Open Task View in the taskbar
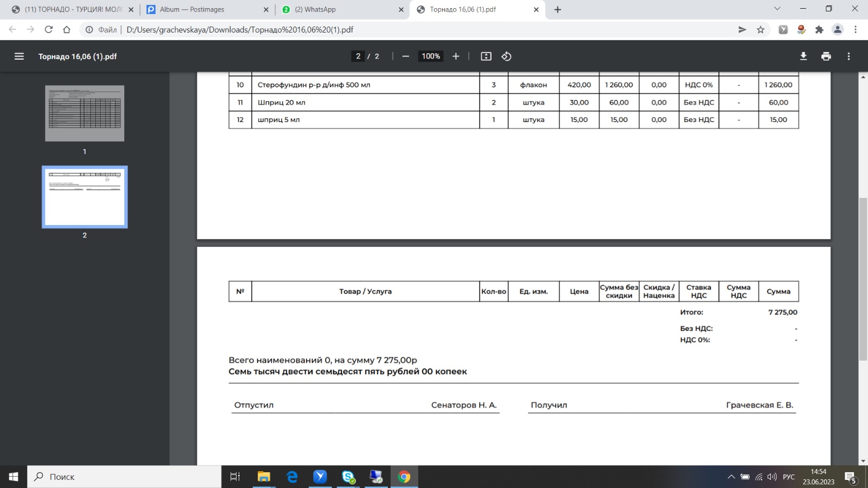868x488 pixels. pos(235,477)
